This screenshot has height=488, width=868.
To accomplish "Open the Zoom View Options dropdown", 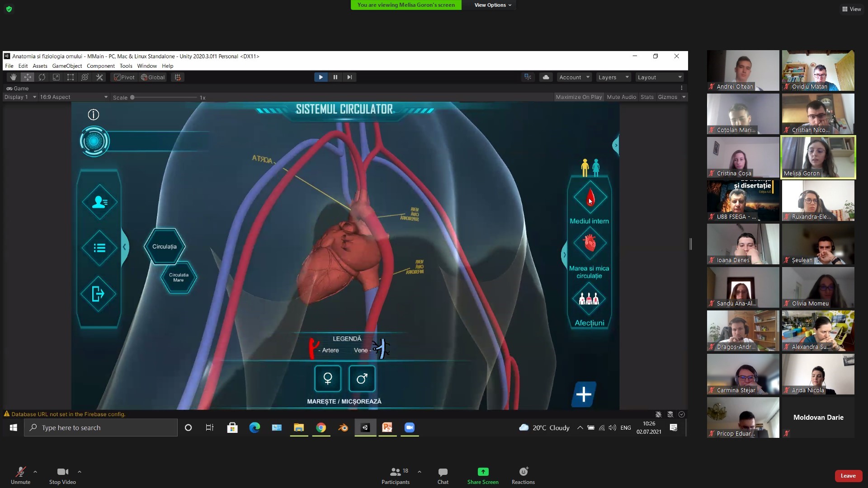I will coord(492,5).
